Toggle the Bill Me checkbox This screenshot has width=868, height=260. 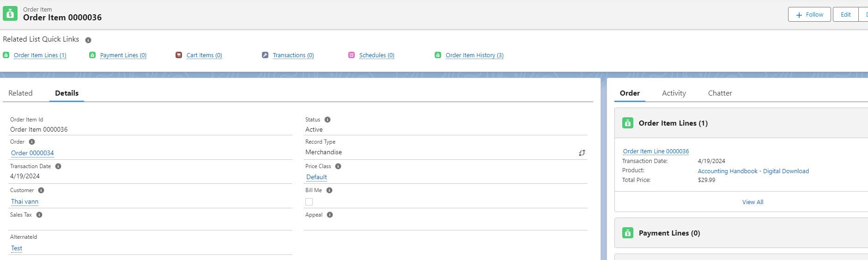click(309, 202)
